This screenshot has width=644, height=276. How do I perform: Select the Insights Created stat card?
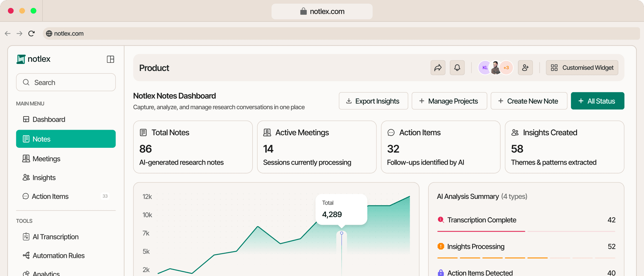[564, 147]
